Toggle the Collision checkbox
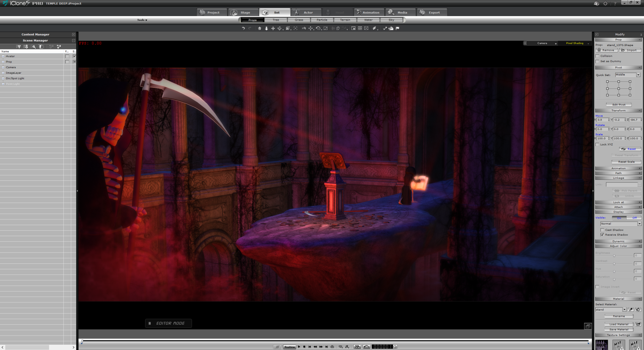 click(597, 56)
